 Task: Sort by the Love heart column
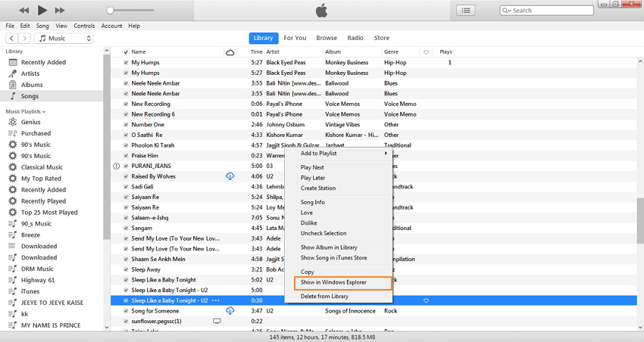(x=426, y=52)
